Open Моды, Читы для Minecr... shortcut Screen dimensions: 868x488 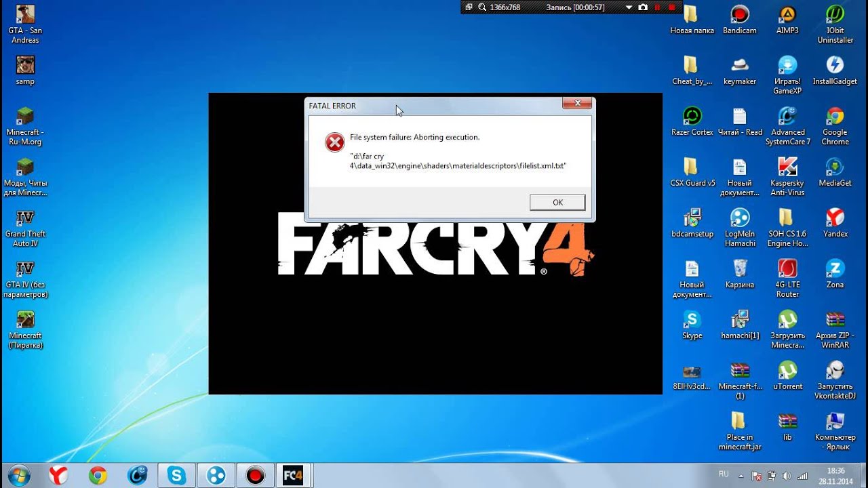coord(25,177)
